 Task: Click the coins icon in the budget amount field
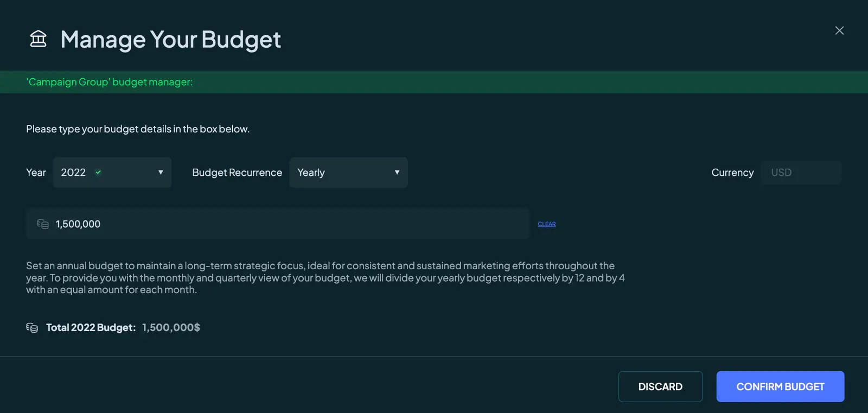(x=43, y=224)
